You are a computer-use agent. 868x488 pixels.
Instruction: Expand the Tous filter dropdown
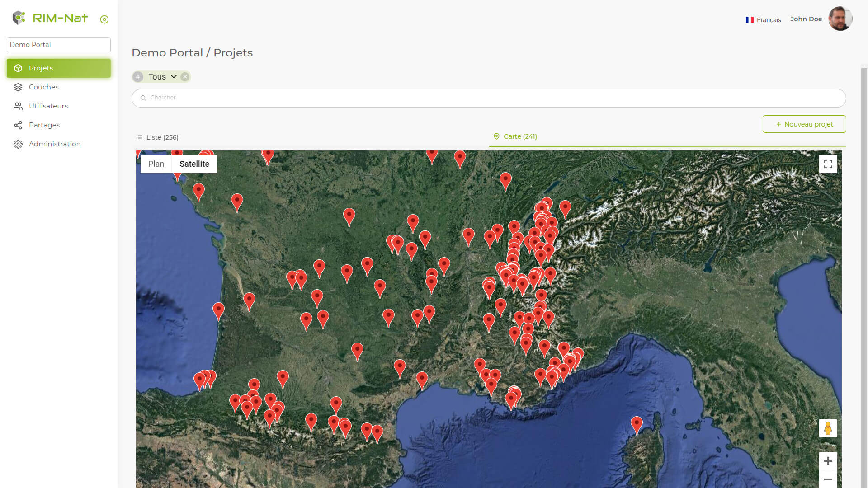tap(174, 77)
